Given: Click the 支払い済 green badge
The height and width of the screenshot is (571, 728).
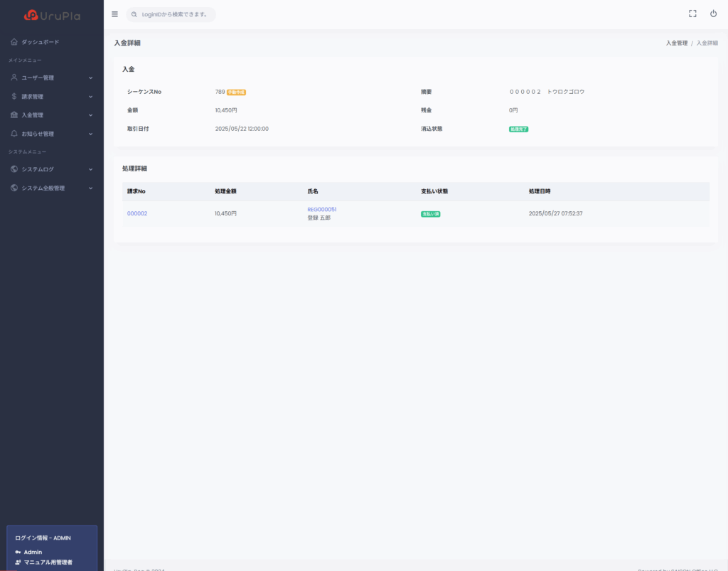Looking at the screenshot, I should click(430, 214).
